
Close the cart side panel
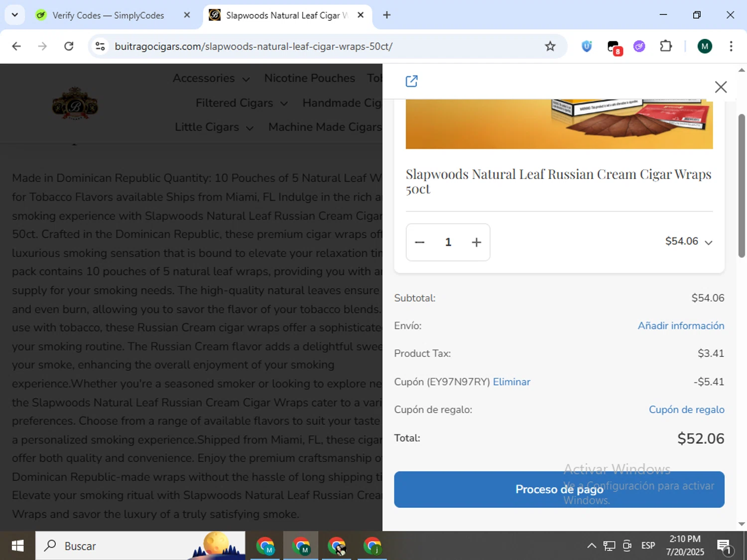click(721, 87)
